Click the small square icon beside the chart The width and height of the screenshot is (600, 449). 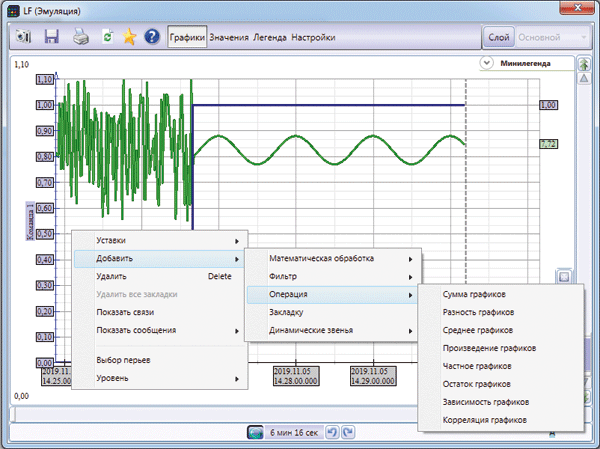point(564,277)
